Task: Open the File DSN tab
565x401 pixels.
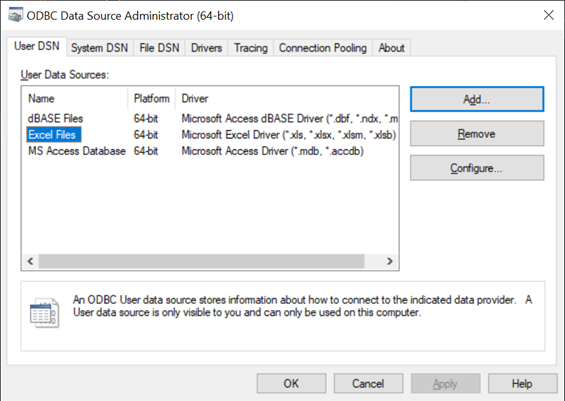Action: [x=159, y=48]
